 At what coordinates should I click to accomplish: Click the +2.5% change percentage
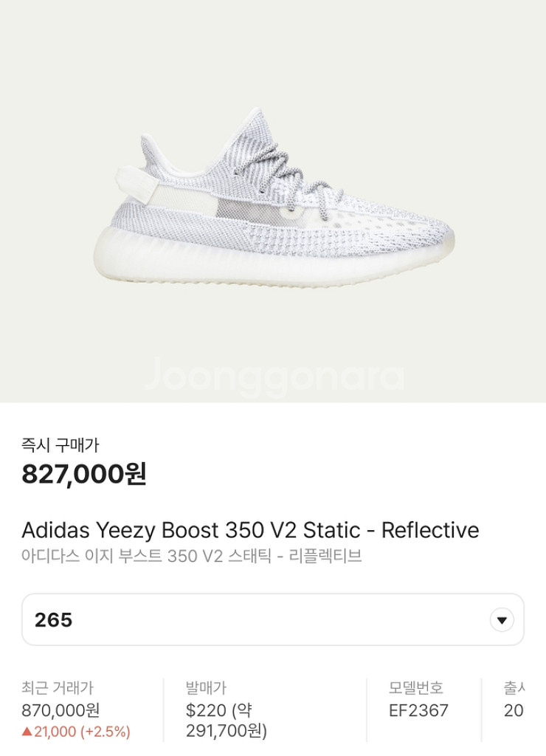click(106, 732)
